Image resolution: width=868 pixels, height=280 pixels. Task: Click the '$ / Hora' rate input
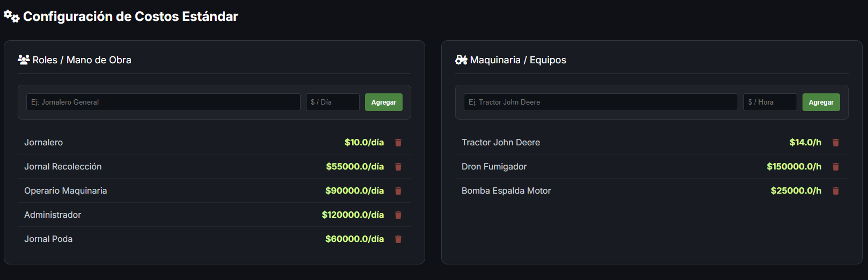coord(770,102)
